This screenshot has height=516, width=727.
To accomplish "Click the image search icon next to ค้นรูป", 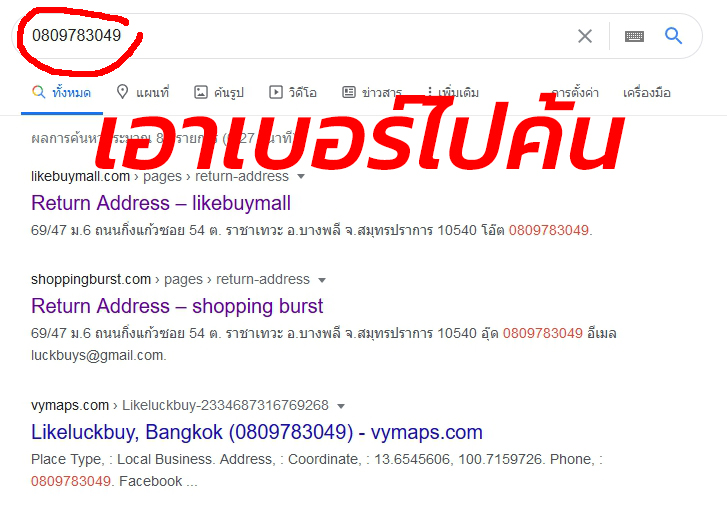I will [x=201, y=92].
